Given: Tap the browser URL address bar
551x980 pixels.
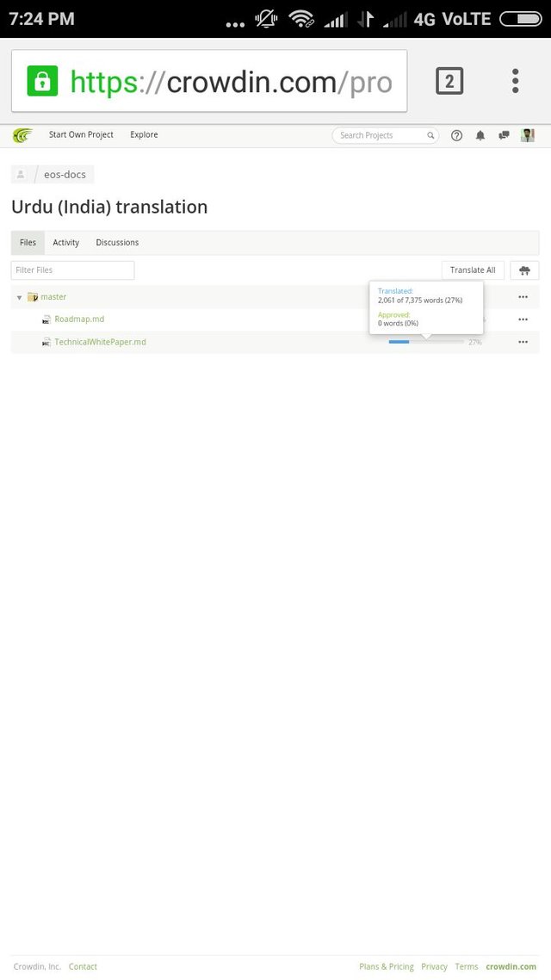Looking at the screenshot, I should [209, 81].
